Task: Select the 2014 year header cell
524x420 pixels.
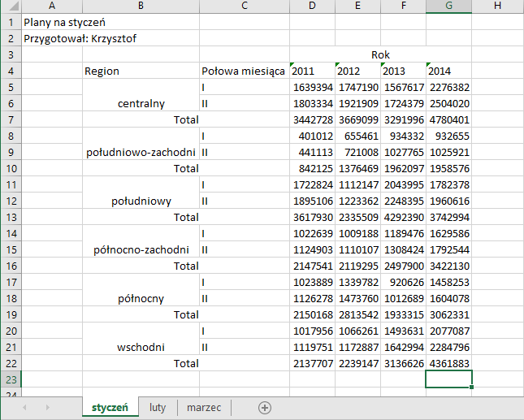Action: coord(448,71)
